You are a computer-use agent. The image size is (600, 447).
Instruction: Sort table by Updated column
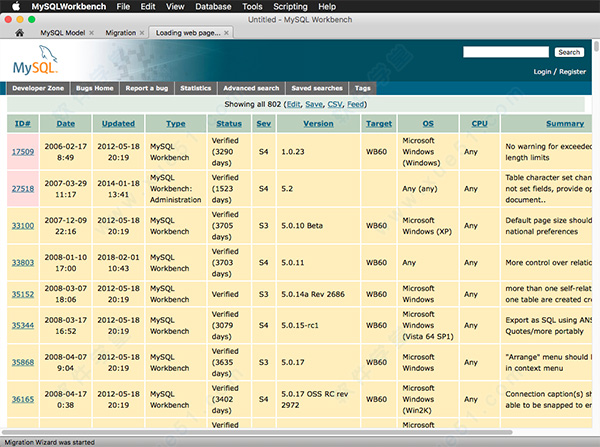[x=118, y=124]
